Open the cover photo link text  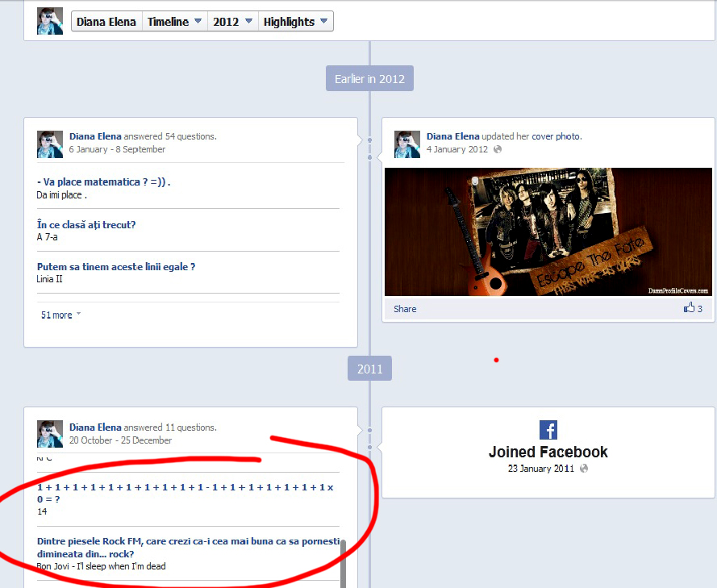tap(555, 136)
